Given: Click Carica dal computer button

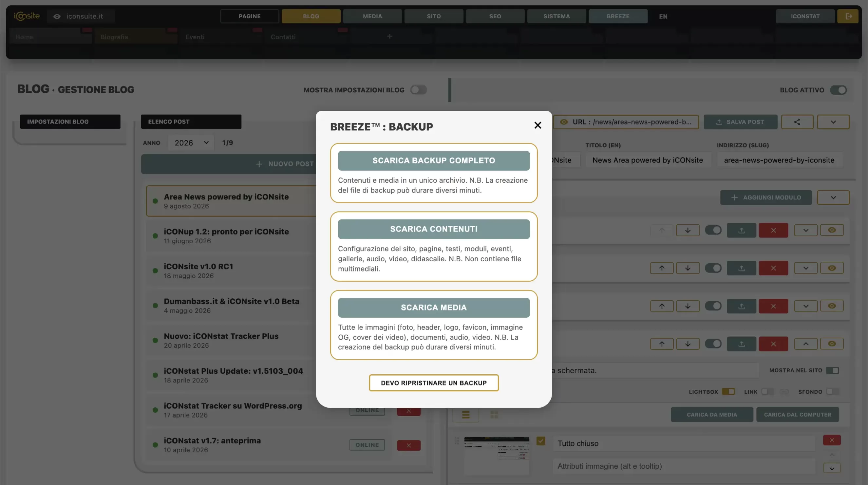Looking at the screenshot, I should tap(797, 415).
